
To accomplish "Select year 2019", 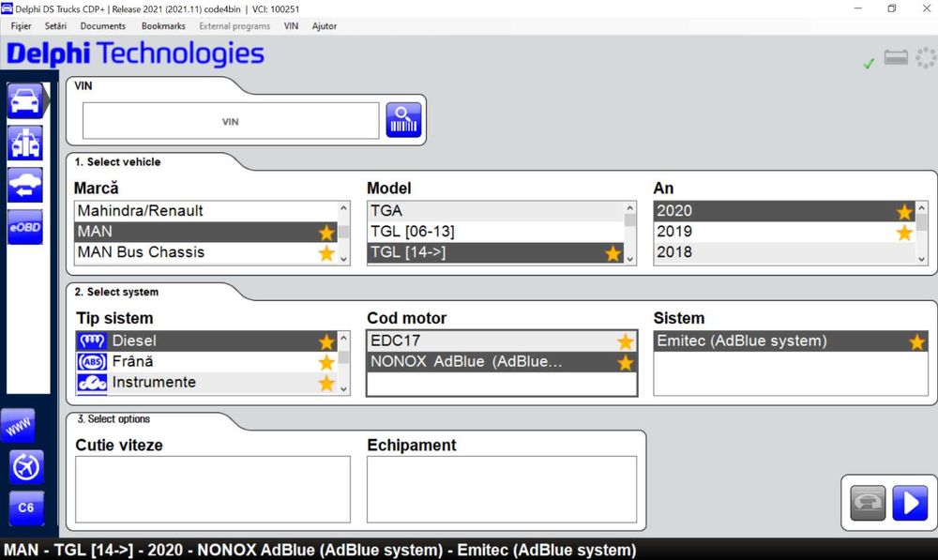I will 785,232.
